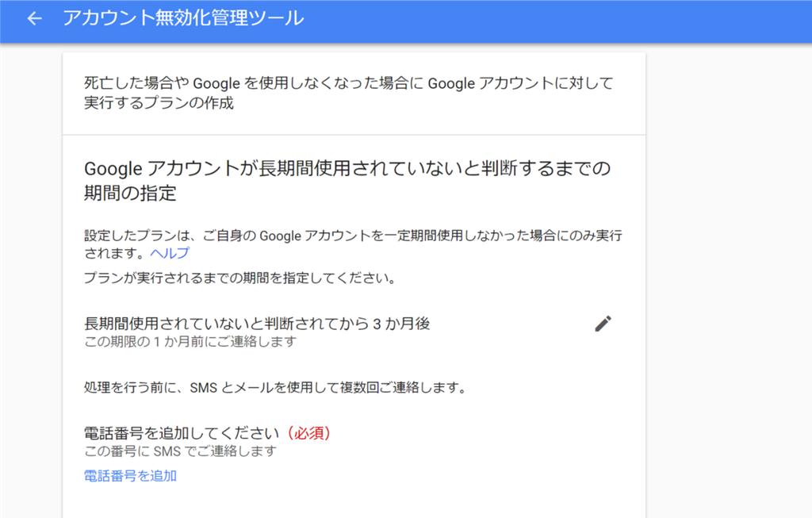Image resolution: width=812 pixels, height=518 pixels.
Task: Click the プランが実行されるまでの期間 instruction line
Action: pyautogui.click(x=240, y=278)
